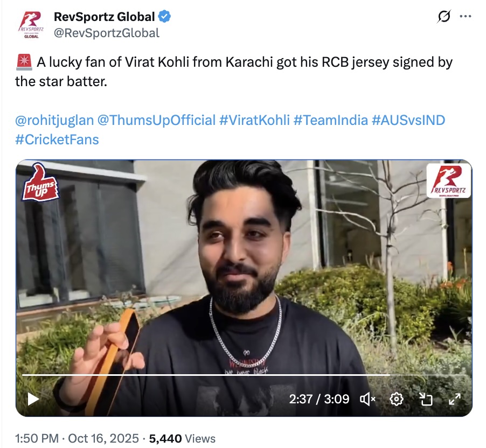Viewport: 486px width, 448px height.
Task: Click the blue verified badge
Action: coord(164,17)
